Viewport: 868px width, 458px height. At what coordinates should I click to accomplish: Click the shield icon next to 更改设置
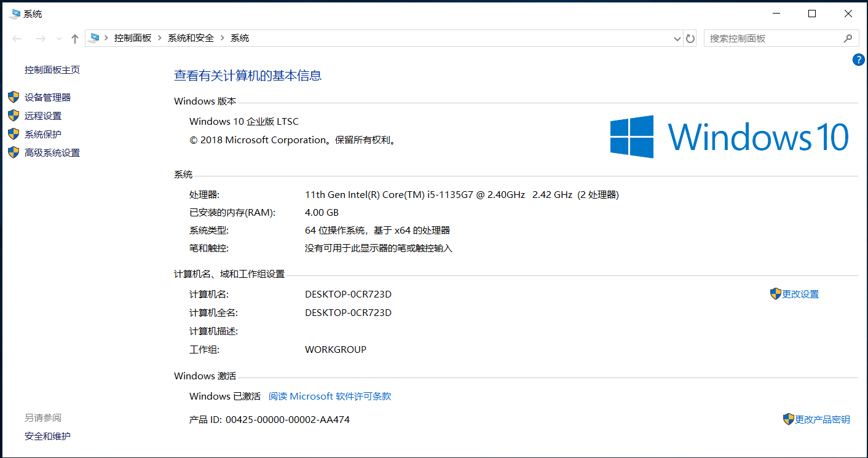(775, 293)
